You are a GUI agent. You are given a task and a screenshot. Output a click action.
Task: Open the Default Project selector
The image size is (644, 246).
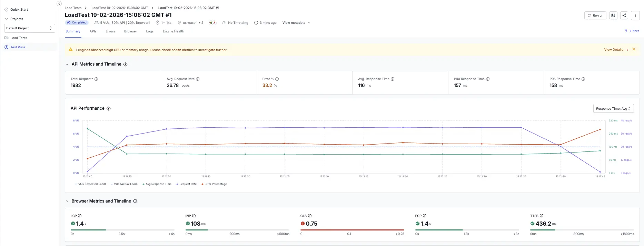click(x=29, y=28)
